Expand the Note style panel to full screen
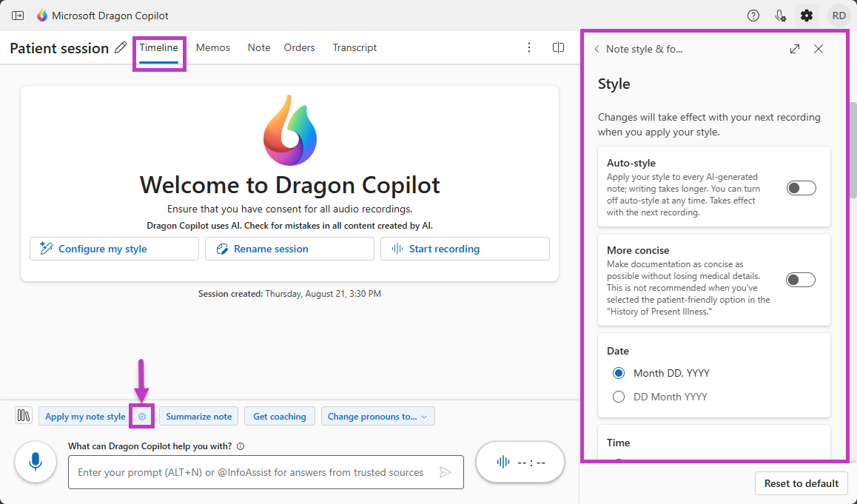Viewport: 857px width, 504px height. tap(794, 48)
